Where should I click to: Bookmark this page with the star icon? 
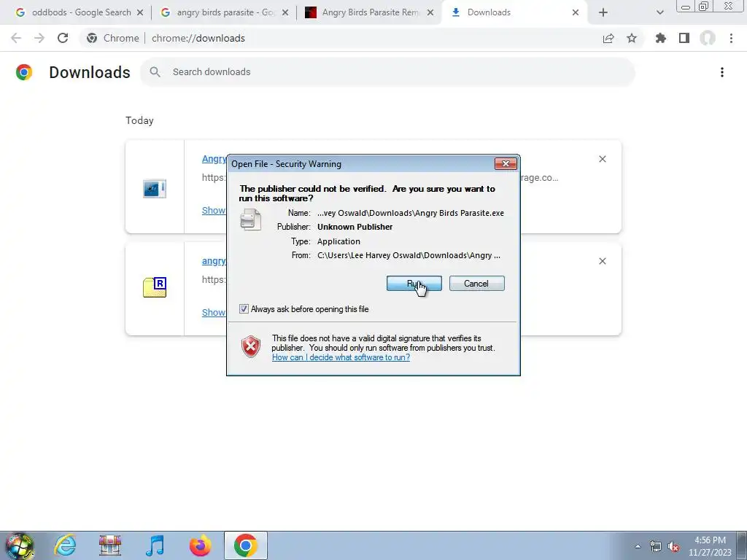[x=632, y=39]
